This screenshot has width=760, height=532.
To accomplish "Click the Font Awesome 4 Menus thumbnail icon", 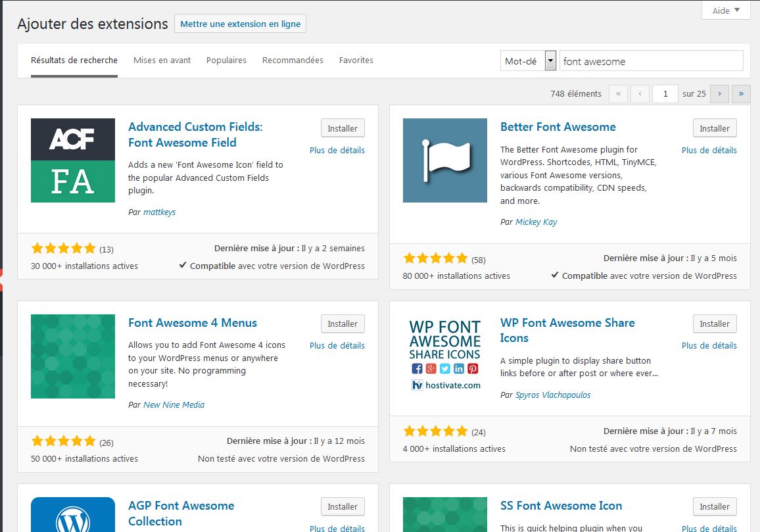I will click(x=73, y=356).
